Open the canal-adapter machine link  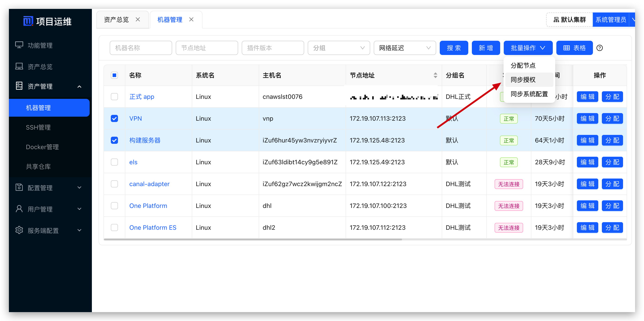click(x=149, y=184)
